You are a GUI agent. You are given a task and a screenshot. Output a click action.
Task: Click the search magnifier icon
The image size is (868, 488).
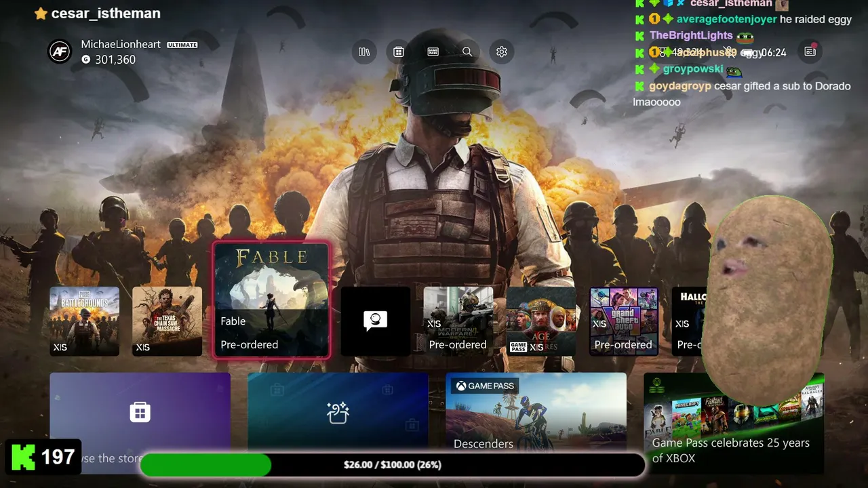pyautogui.click(x=467, y=52)
